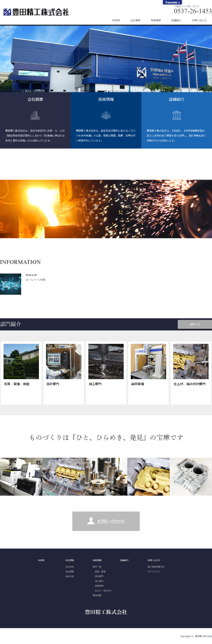This screenshot has width=212, height=644.
Task: Open the 品質管理 department thumbnail
Action: point(148,362)
